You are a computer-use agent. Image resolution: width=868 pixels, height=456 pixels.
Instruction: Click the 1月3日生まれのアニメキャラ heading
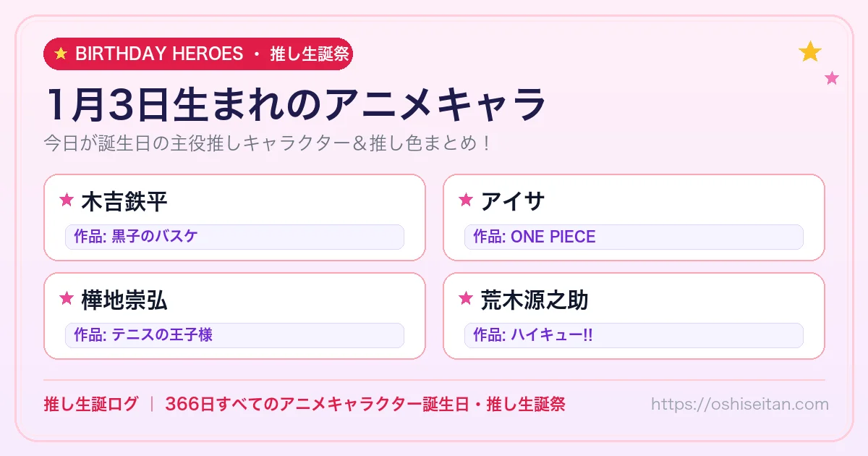coord(295,104)
